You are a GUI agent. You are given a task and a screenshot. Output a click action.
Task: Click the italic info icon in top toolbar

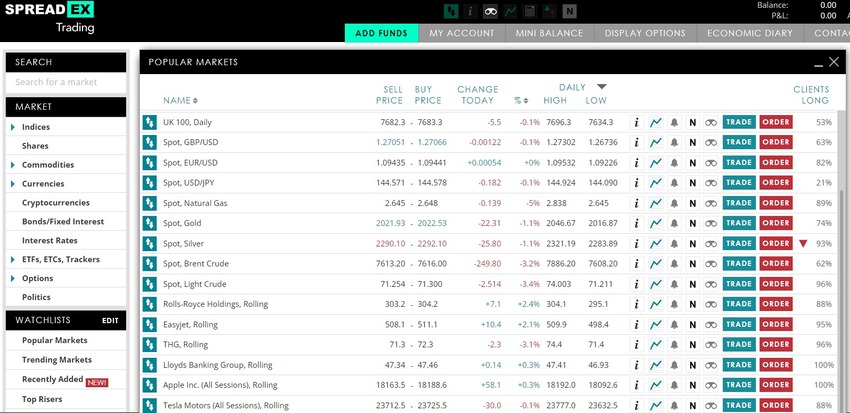471,11
